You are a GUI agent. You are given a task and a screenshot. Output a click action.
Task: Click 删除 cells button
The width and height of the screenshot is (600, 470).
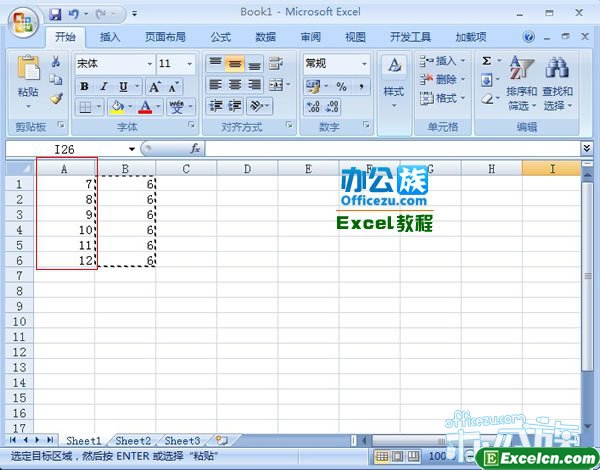pos(442,80)
